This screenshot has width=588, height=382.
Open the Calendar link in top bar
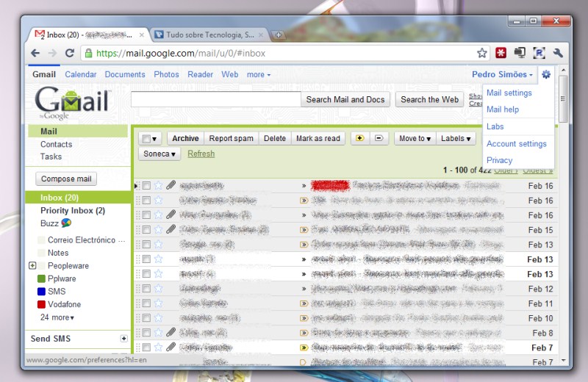(x=81, y=74)
